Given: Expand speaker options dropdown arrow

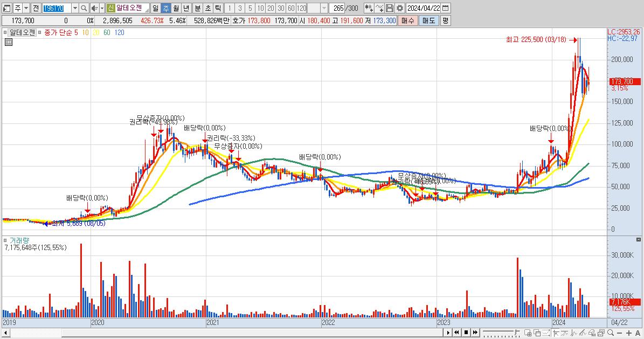Looking at the screenshot, I should (102, 8).
